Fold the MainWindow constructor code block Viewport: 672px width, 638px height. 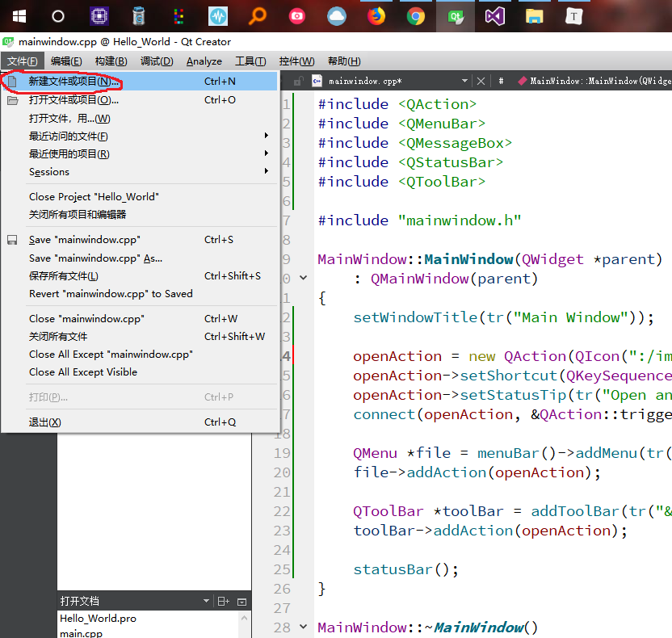pyautogui.click(x=304, y=278)
